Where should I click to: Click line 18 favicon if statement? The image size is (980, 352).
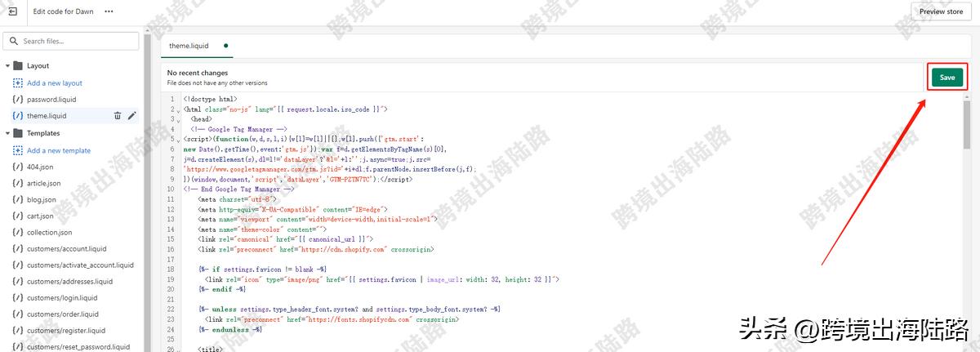point(263,269)
